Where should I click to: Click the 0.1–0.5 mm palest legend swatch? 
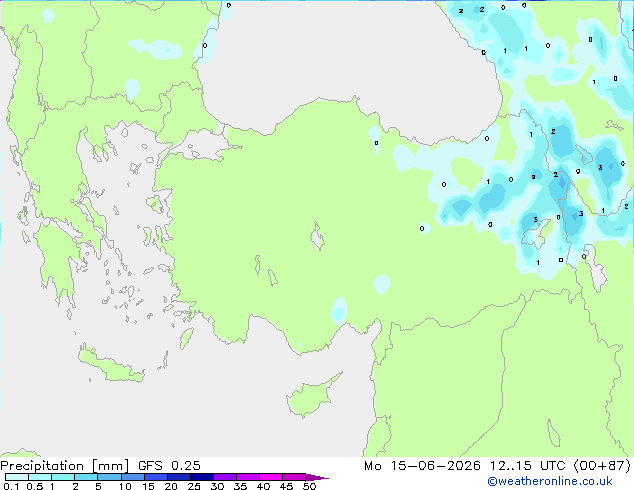pyautogui.click(x=17, y=477)
